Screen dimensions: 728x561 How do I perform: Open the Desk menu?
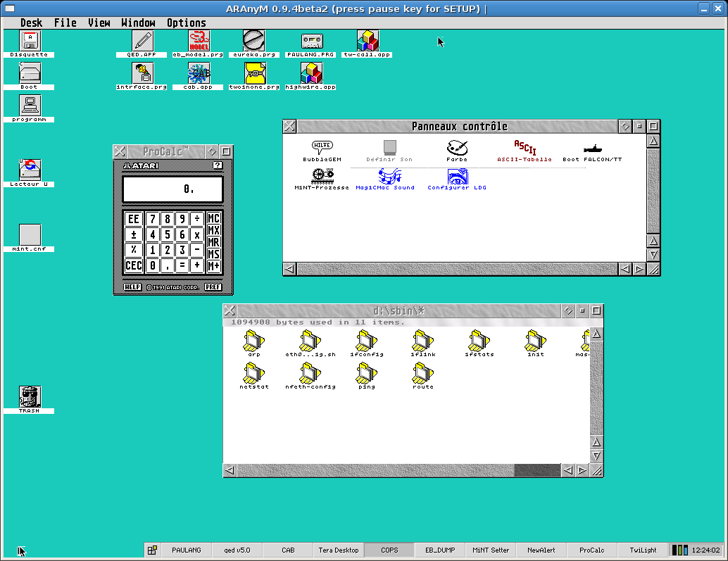[x=31, y=23]
